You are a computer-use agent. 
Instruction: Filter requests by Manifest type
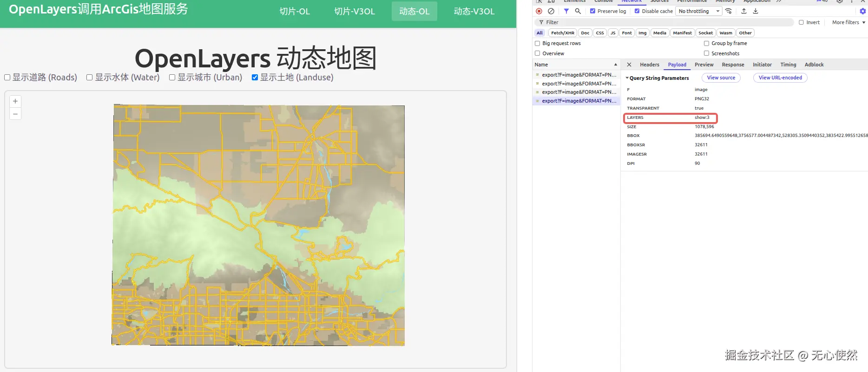(682, 33)
